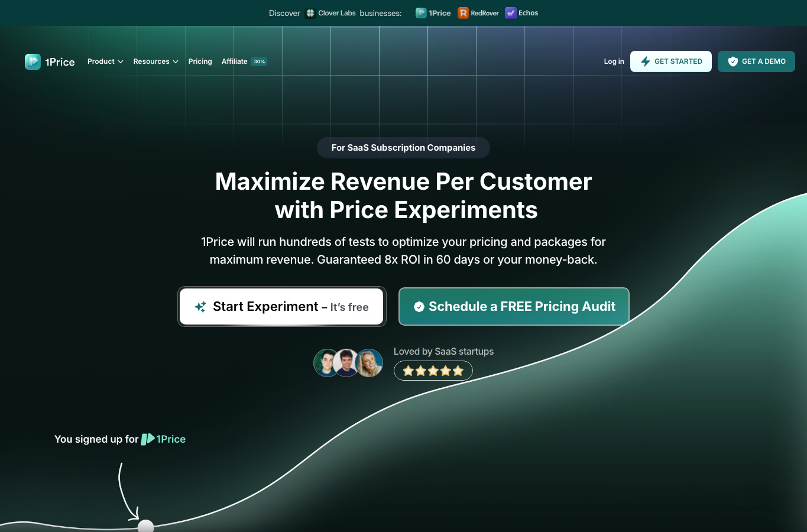Click the For SaaS Subscription Companies pill

[403, 148]
